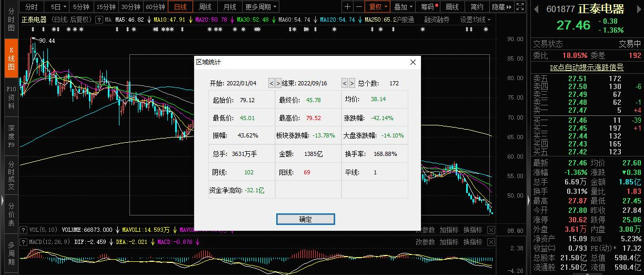This screenshot has height=275, width=644.
Task: Close the 区域统计 dialog with X
Action: click(413, 62)
